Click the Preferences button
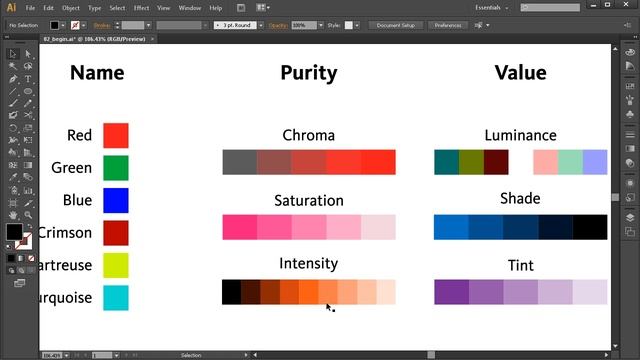 (x=448, y=25)
